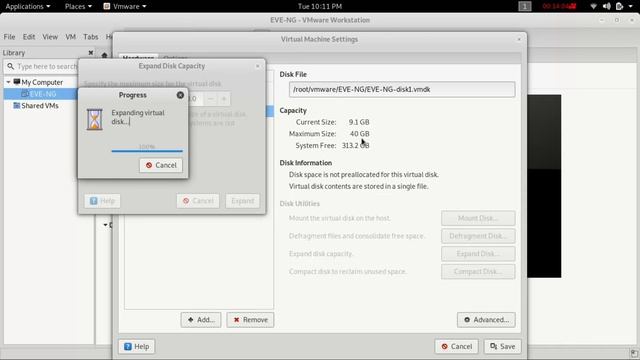The image size is (640, 360).
Task: Click the Defragment Disk button
Action: (478, 236)
